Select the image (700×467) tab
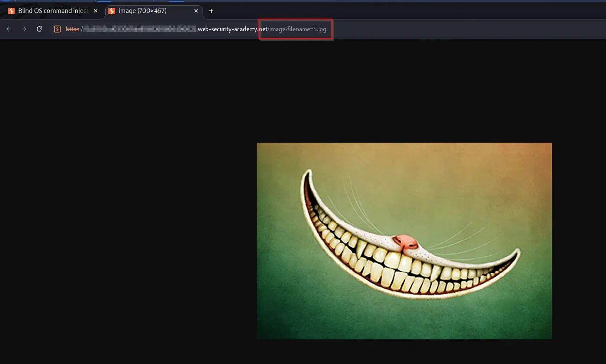 154,11
